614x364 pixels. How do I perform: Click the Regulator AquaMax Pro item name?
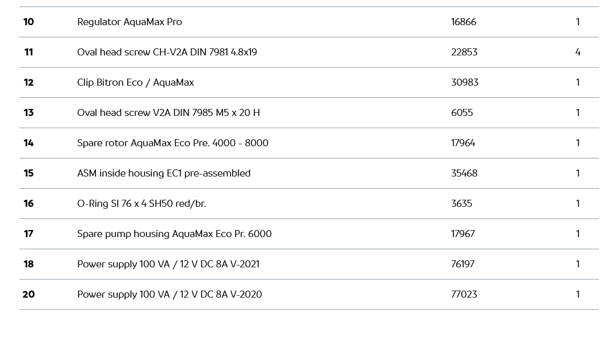[130, 22]
